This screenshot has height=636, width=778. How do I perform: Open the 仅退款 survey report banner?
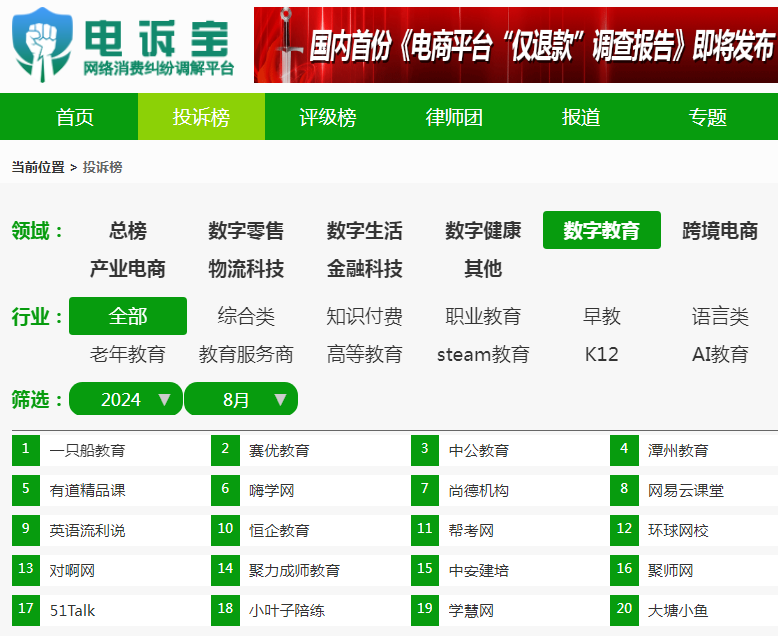[516, 45]
